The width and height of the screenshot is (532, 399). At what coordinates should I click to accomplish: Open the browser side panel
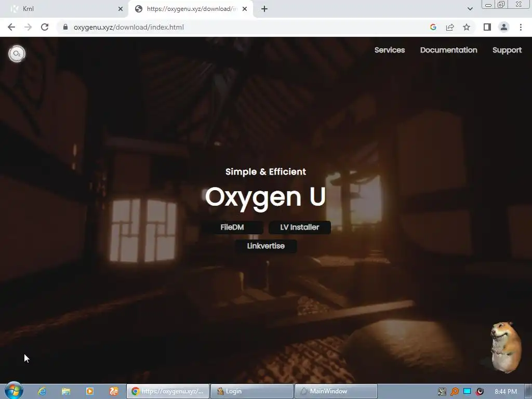click(x=487, y=27)
